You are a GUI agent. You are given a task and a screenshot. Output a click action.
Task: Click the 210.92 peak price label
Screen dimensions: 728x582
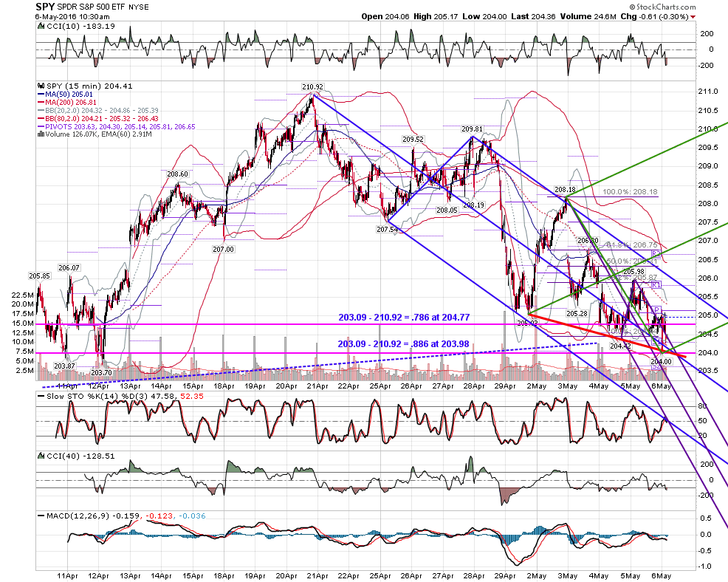pyautogui.click(x=312, y=87)
